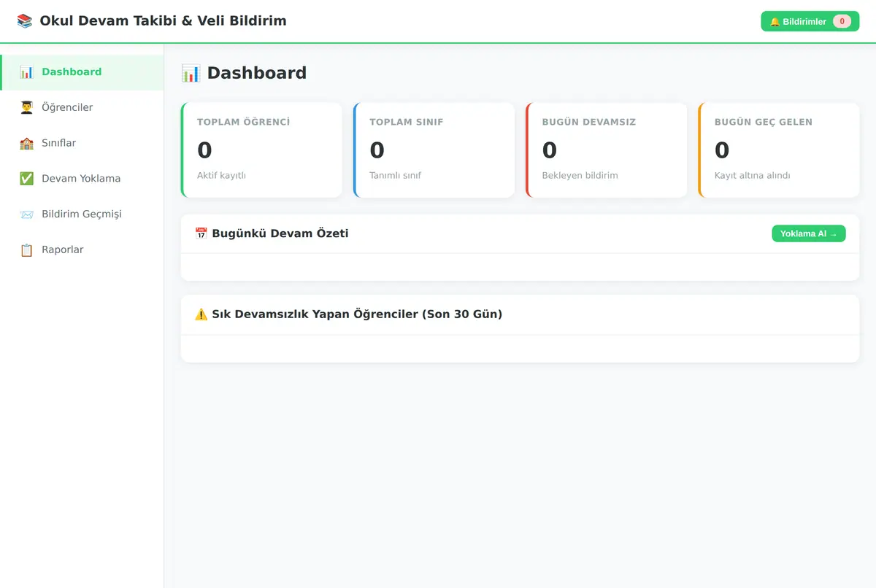Open Bildirim Geçmişi from the sidebar
Screen dimensions: 876x588
click(82, 214)
